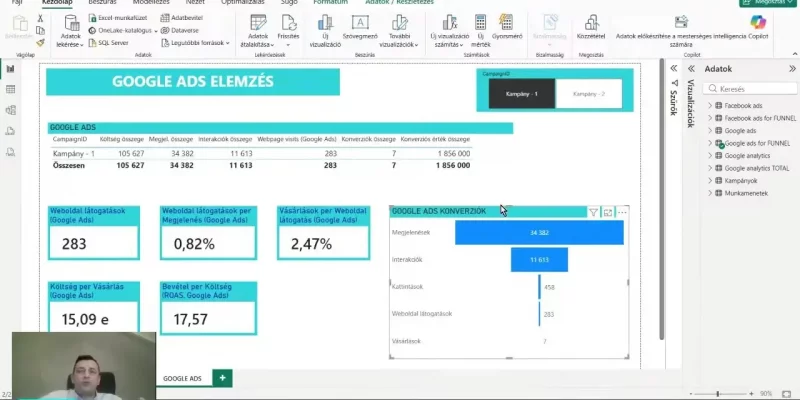Collapse the ribbon with chevron
This screenshot has height=400, width=800.
coord(795,54)
